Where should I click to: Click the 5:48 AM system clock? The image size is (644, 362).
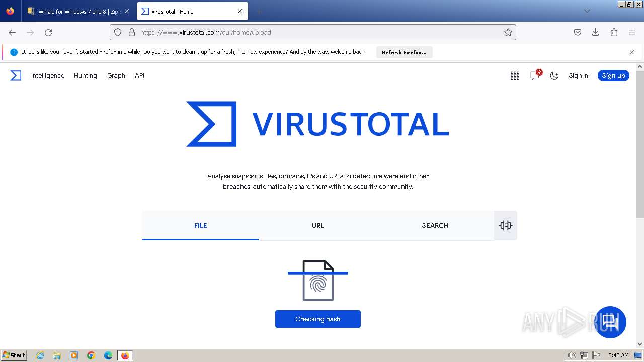pyautogui.click(x=618, y=355)
